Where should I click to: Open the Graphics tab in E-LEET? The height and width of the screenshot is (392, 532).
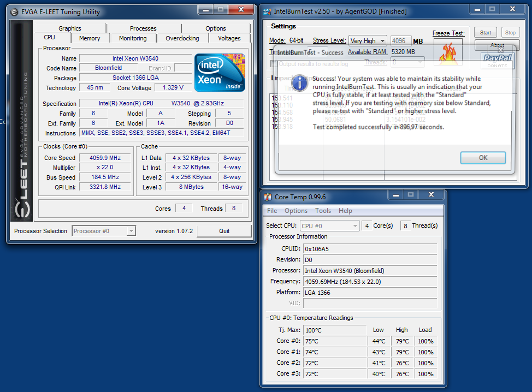[x=70, y=28]
